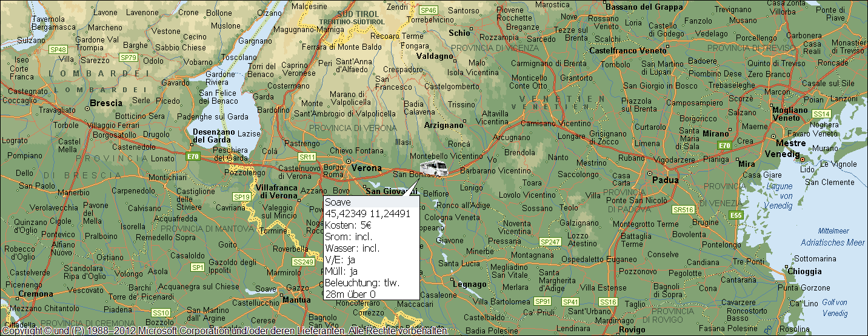Click the Mogliano Veneto label

pyautogui.click(x=790, y=114)
